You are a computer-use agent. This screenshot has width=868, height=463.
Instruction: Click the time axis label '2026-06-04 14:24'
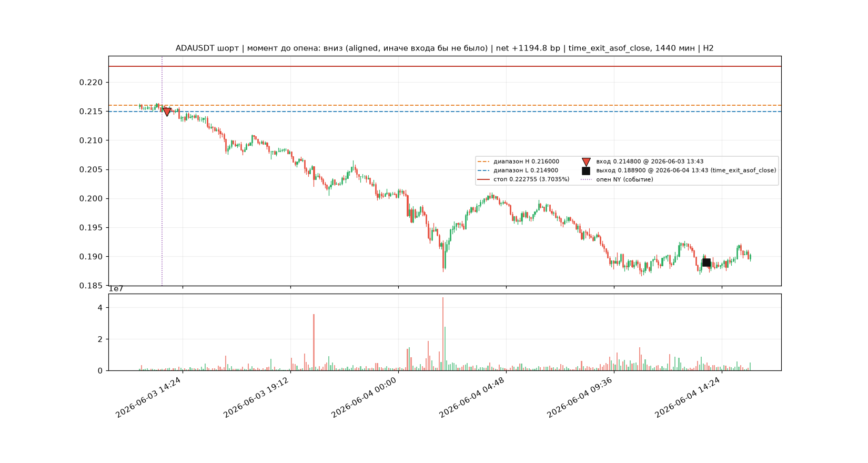pyautogui.click(x=688, y=397)
